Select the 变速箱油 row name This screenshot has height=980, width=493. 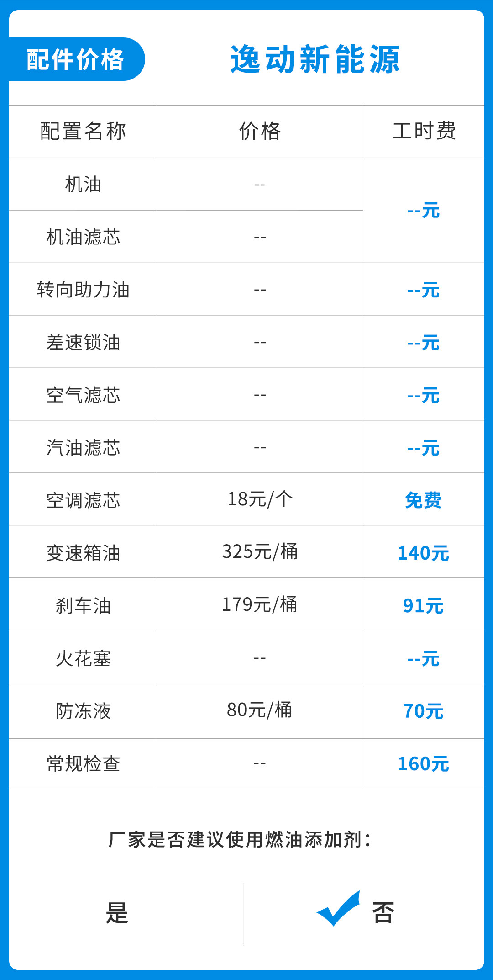(83, 553)
